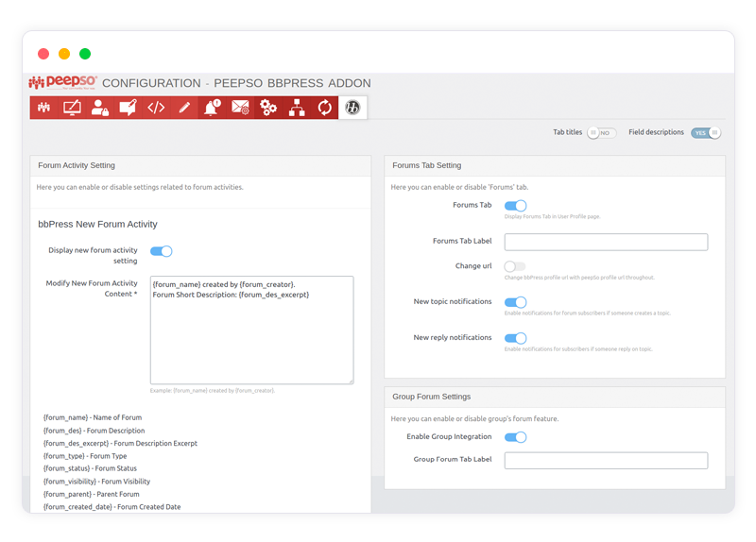
Task: Open the email settings tab with envelope icon
Action: 240,108
